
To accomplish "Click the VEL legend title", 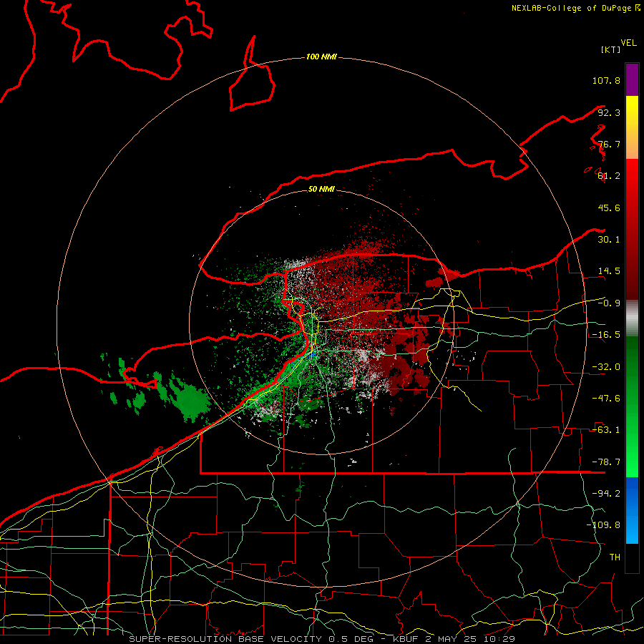I will pyautogui.click(x=628, y=43).
